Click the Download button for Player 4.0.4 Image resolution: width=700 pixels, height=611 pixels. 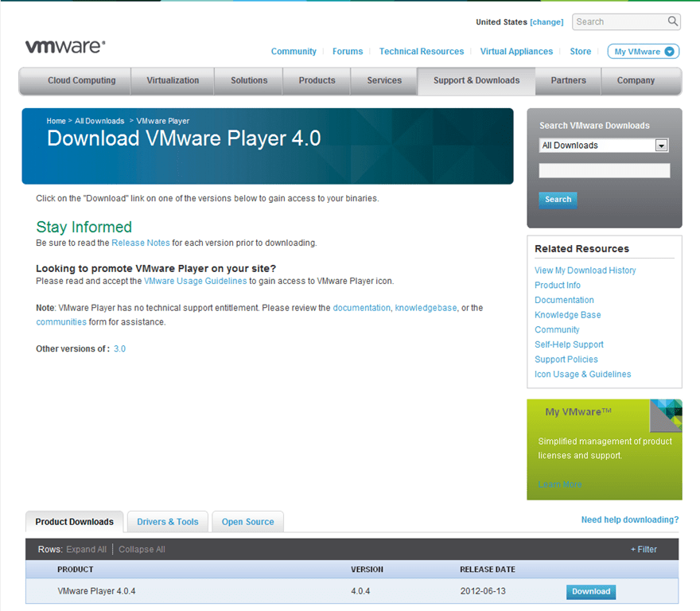(x=591, y=591)
